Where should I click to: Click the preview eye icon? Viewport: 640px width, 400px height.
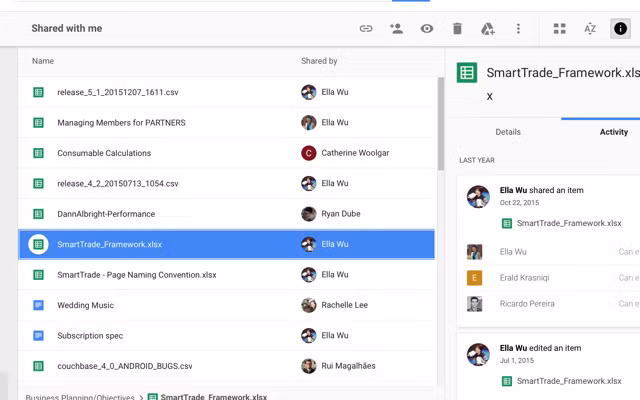(x=427, y=29)
